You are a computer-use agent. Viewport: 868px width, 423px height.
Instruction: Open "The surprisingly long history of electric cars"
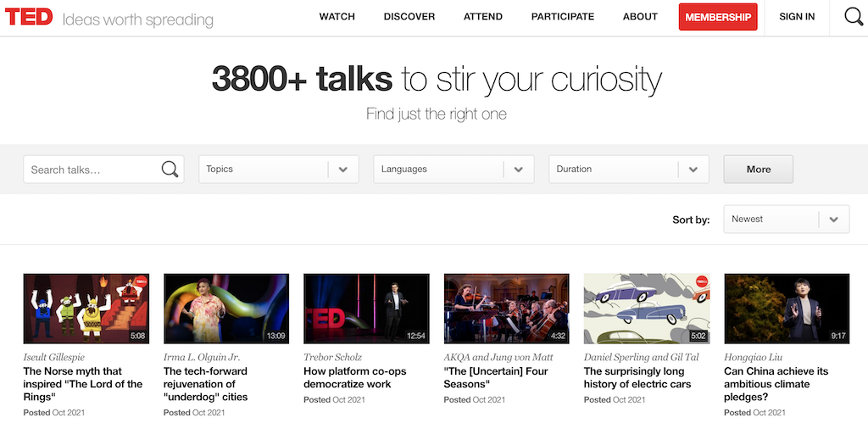pyautogui.click(x=637, y=377)
